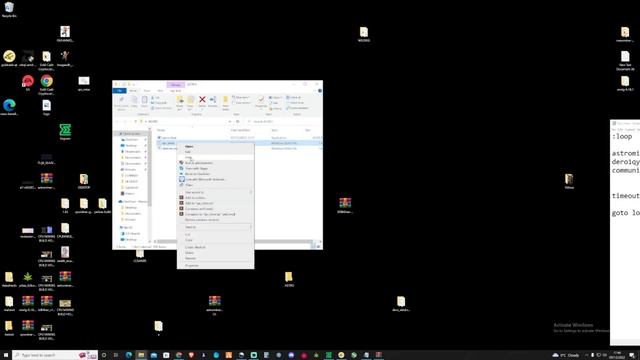Choose Compress and email
The width and height of the screenshot is (640, 360).
click(x=215, y=209)
